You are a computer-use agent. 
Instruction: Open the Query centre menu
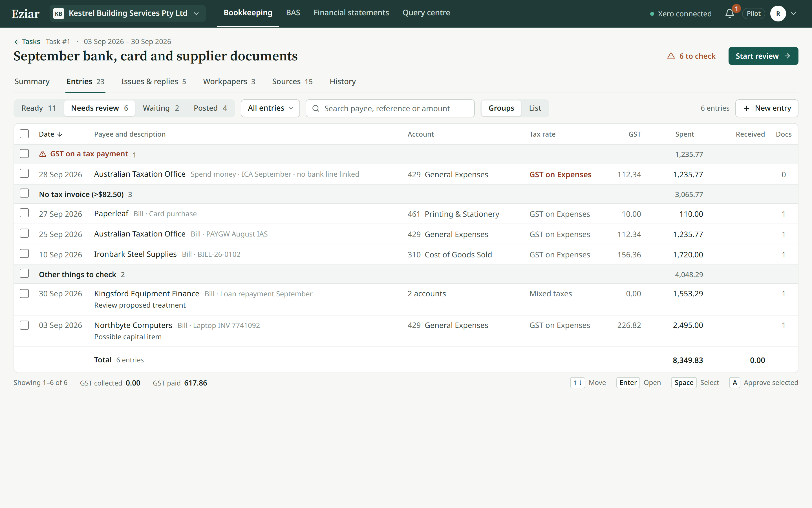(x=426, y=13)
